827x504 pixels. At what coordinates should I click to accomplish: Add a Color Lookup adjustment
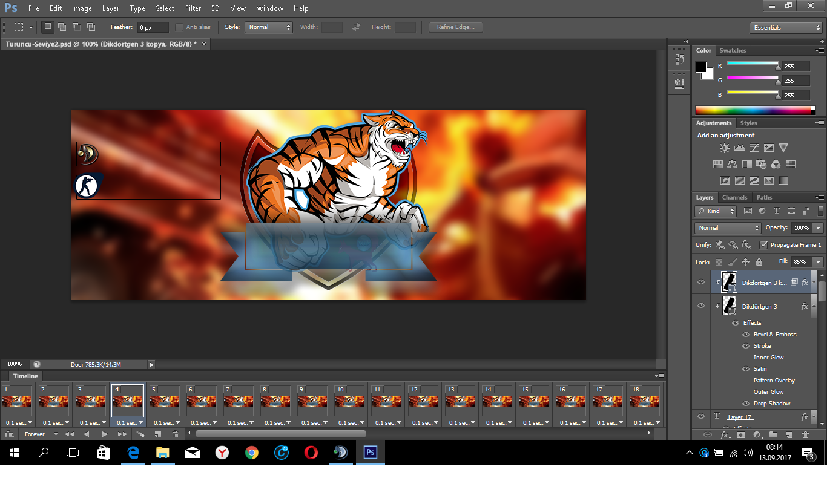point(791,164)
